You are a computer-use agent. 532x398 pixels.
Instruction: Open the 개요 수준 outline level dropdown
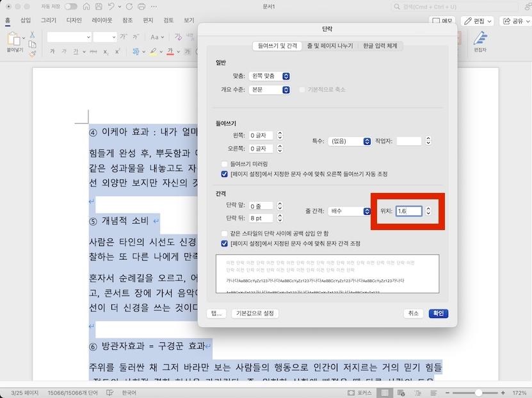click(269, 90)
